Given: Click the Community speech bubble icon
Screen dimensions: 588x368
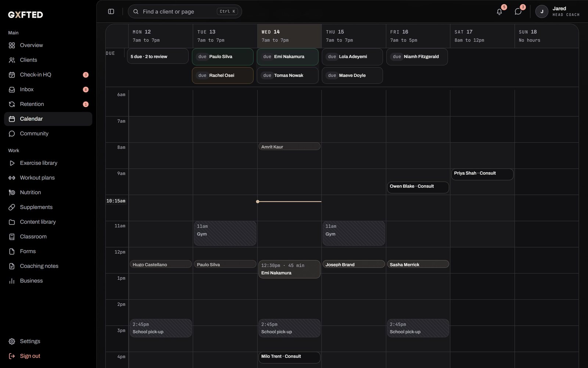Looking at the screenshot, I should pos(12,134).
